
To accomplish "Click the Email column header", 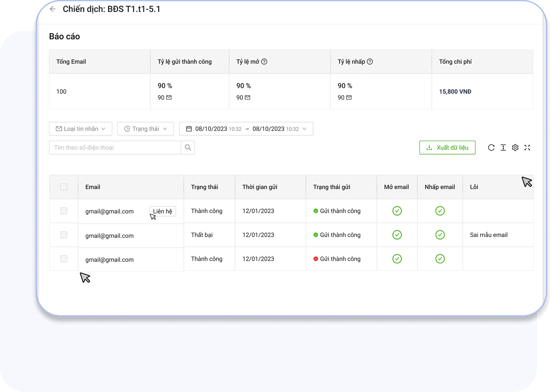I will coord(93,187).
